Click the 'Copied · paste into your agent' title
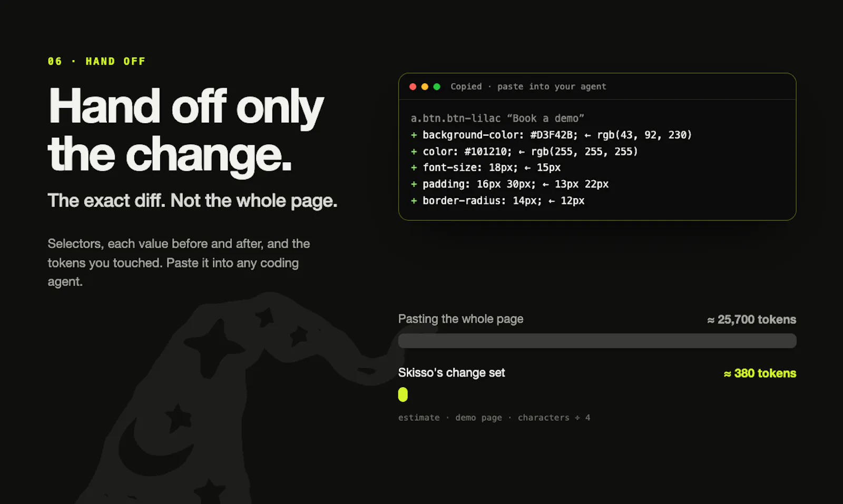Image resolution: width=843 pixels, height=504 pixels. pos(528,86)
